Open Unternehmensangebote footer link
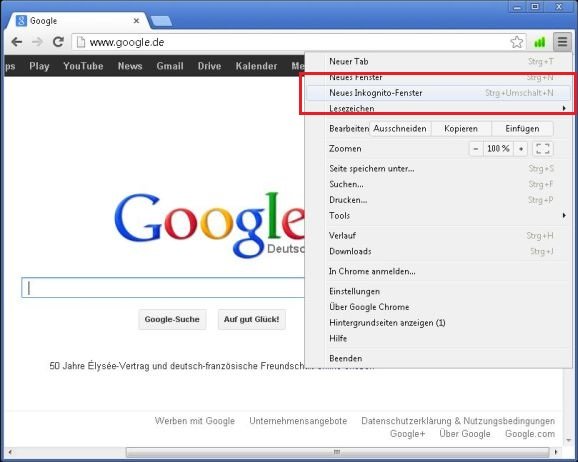The height and width of the screenshot is (462, 578). click(x=298, y=421)
